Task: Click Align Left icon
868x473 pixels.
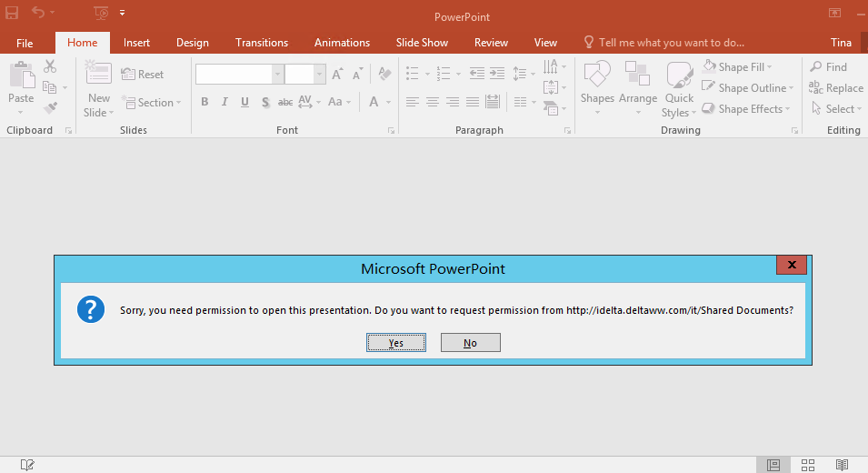Action: [x=413, y=102]
